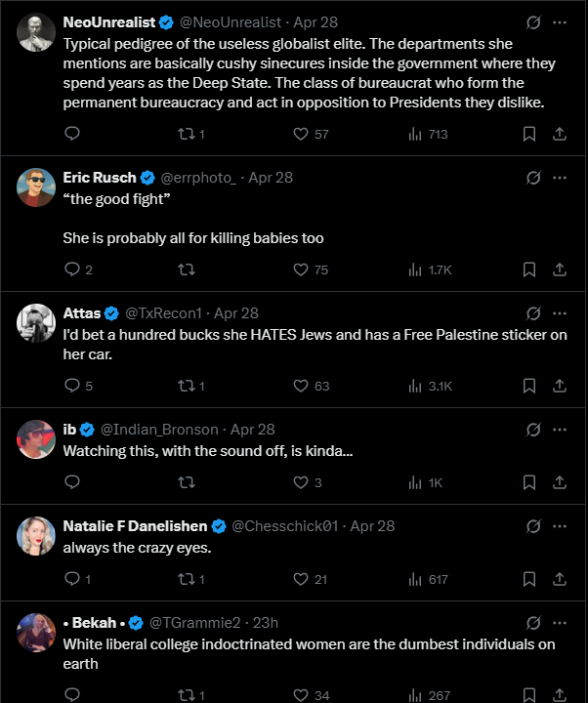Open three-dot menu on ib's tweet
Screen dimensions: 588x703
click(x=560, y=429)
